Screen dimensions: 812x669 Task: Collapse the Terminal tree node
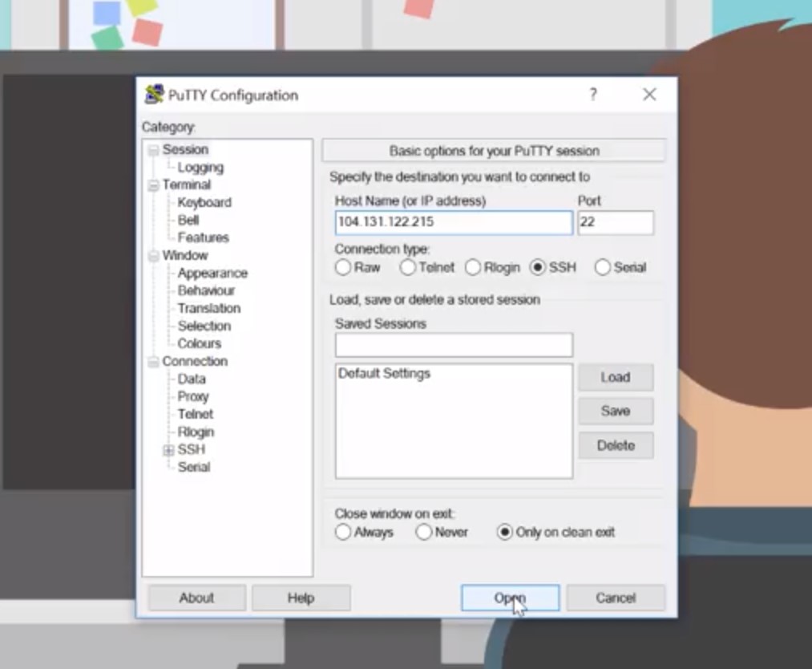[x=153, y=185]
